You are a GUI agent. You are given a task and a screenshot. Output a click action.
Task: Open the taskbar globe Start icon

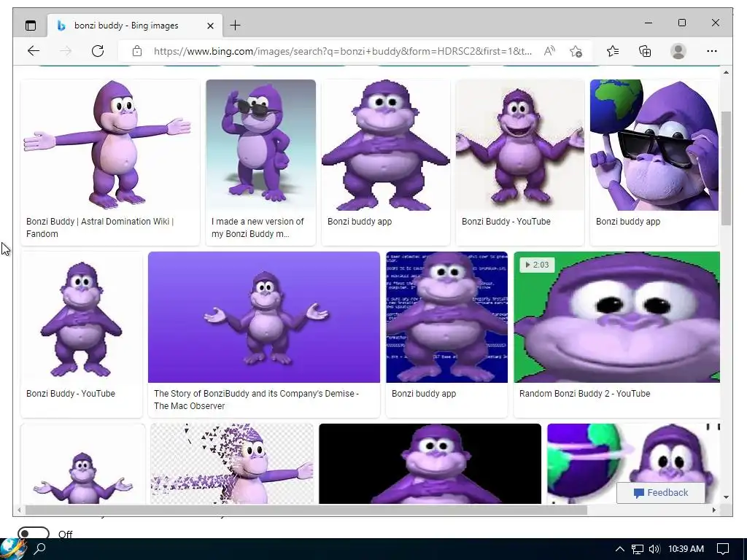pyautogui.click(x=13, y=549)
